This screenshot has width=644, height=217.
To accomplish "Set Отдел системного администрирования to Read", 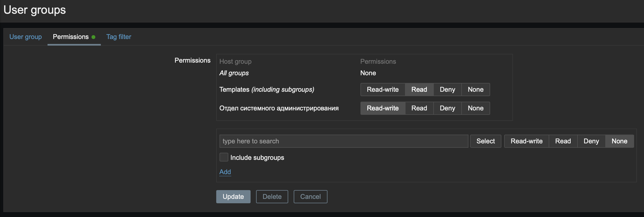I will [x=419, y=108].
